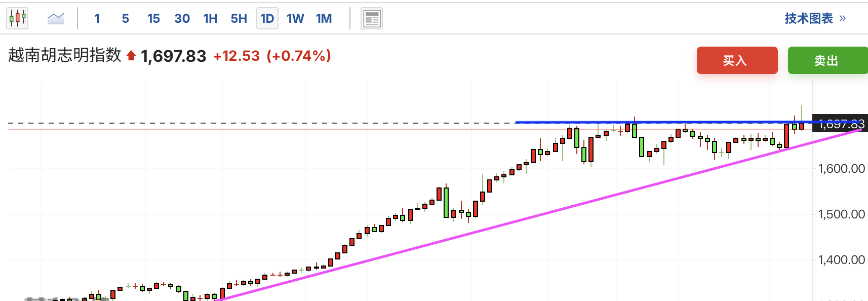This screenshot has height=301, width=868.
Task: Open the 技术图表 technical chart link
Action: point(809,19)
